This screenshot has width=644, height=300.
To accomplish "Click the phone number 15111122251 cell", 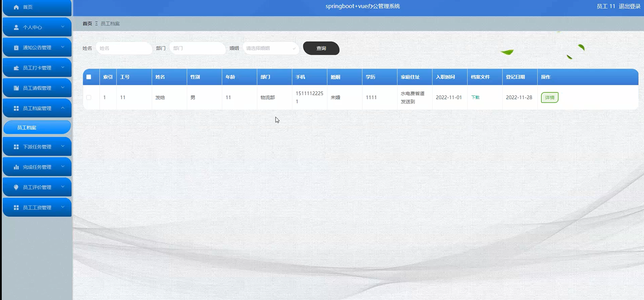I will tap(309, 97).
